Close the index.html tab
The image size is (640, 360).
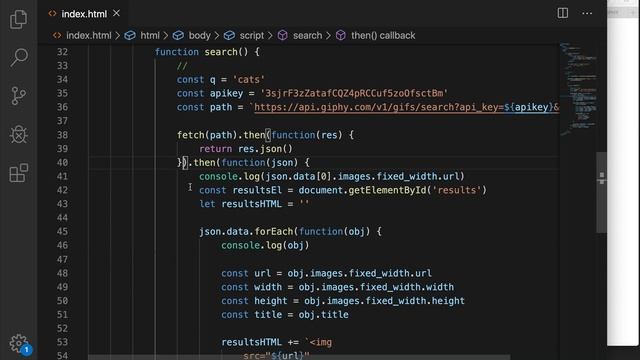[x=116, y=13]
